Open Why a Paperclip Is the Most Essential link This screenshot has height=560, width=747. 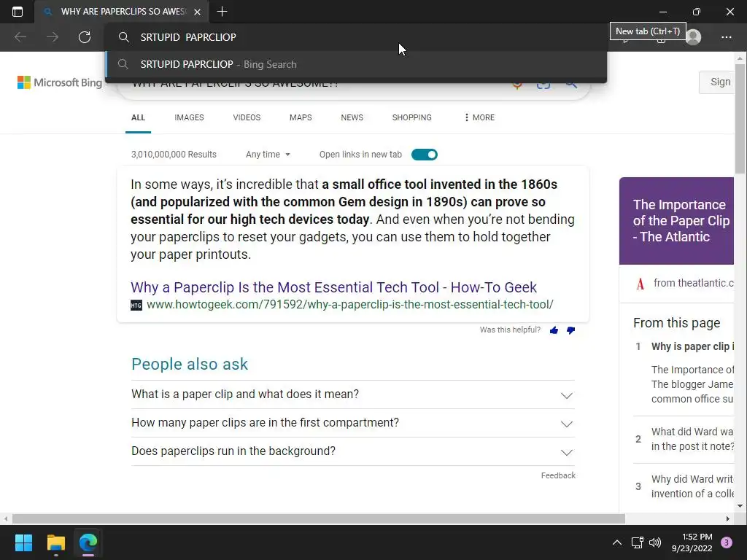[333, 287]
